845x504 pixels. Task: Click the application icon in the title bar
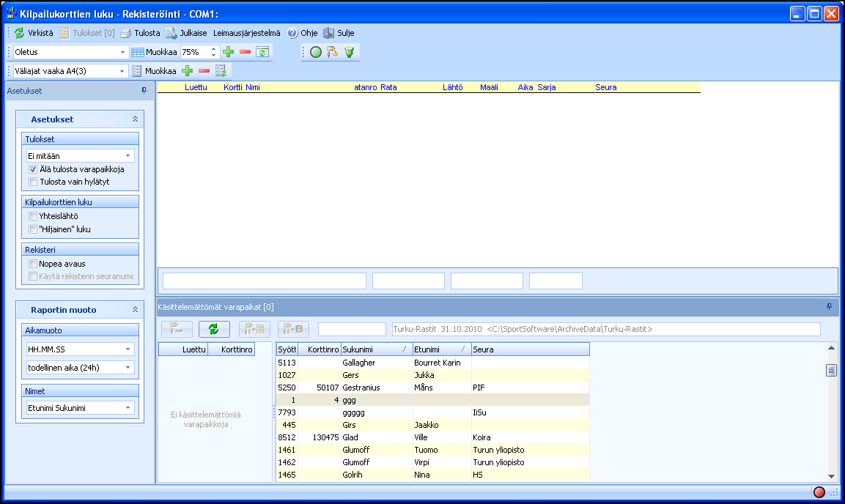(x=11, y=13)
